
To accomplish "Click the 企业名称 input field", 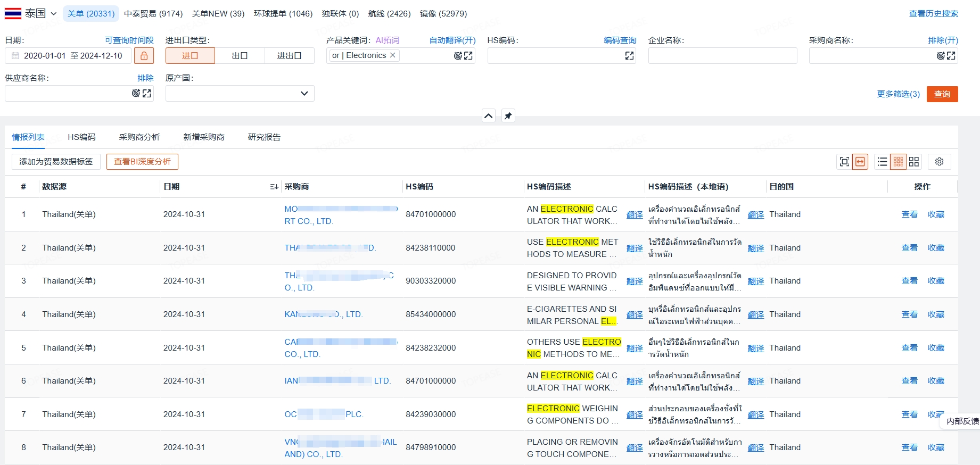I will click(722, 56).
